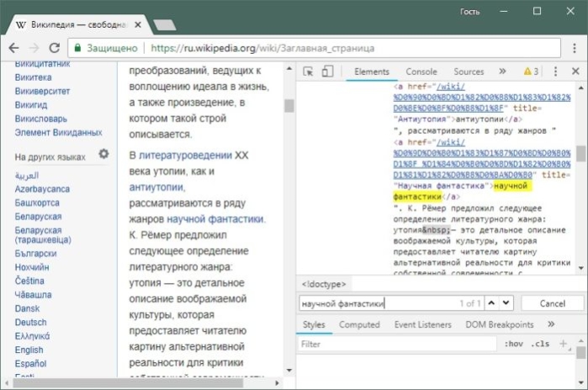The width and height of the screenshot is (588, 390).
Task: Click the Гость profile button
Action: click(x=470, y=12)
